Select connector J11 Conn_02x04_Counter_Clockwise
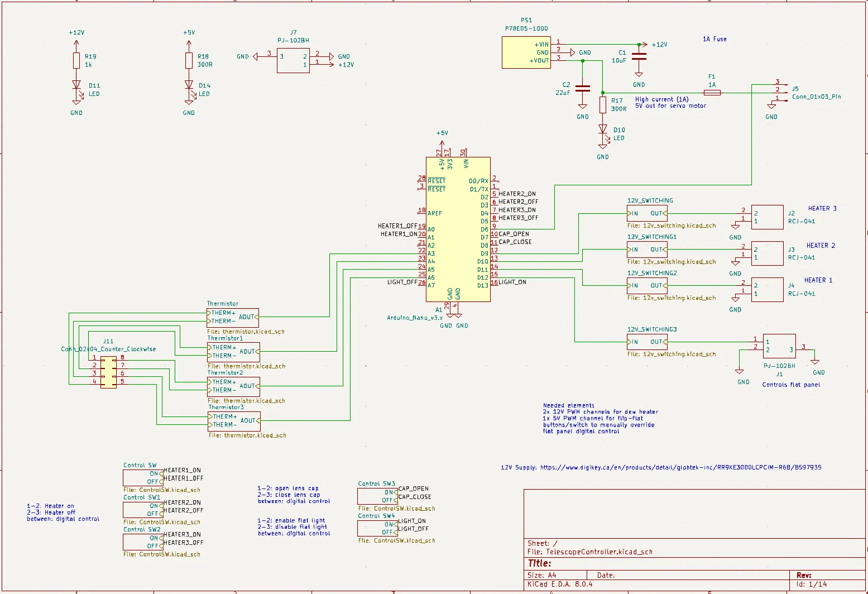This screenshot has height=594, width=868. pos(108,373)
